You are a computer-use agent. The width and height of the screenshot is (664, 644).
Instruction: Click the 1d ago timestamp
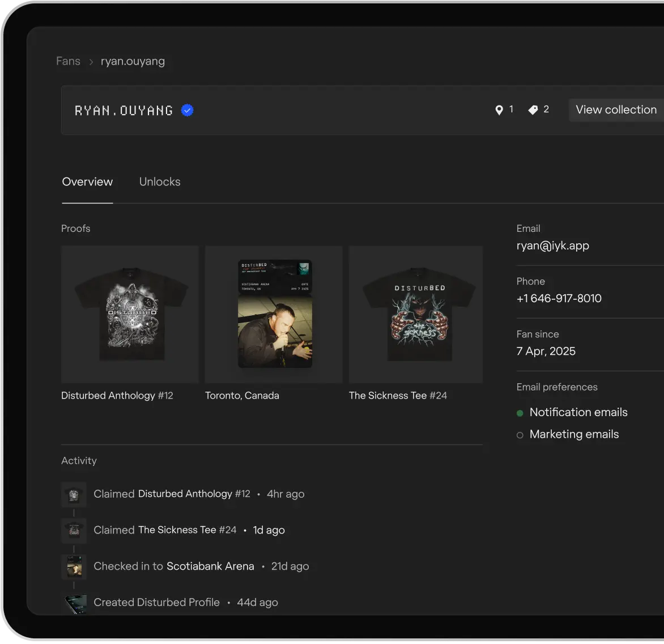pyautogui.click(x=269, y=530)
